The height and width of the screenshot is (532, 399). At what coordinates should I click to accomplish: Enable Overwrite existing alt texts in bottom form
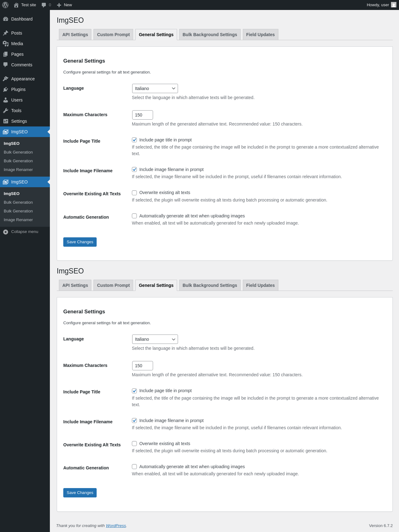[134, 444]
